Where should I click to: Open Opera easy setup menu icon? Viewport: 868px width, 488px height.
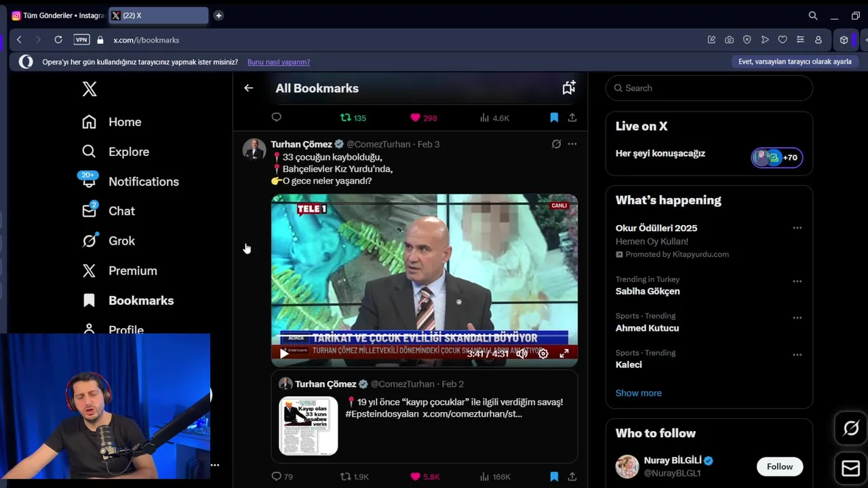coord(800,40)
